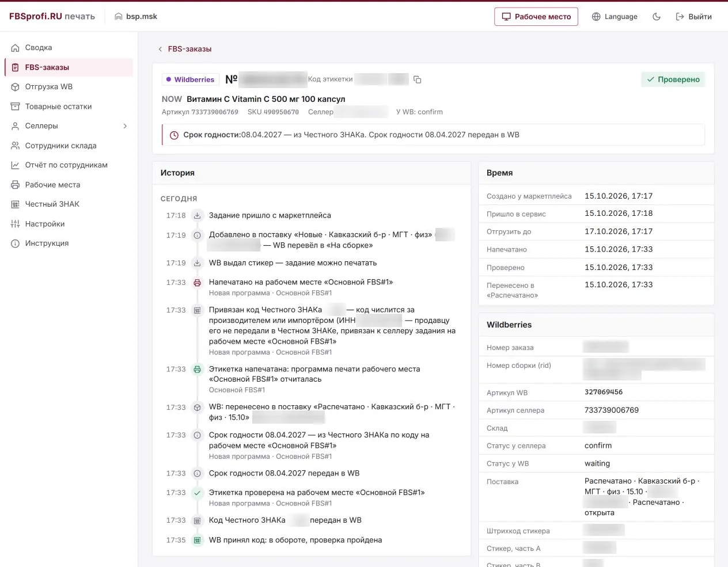Image resolution: width=728 pixels, height=567 pixels.
Task: Click the info icon for Добавлено в поставку
Action: [x=197, y=235]
